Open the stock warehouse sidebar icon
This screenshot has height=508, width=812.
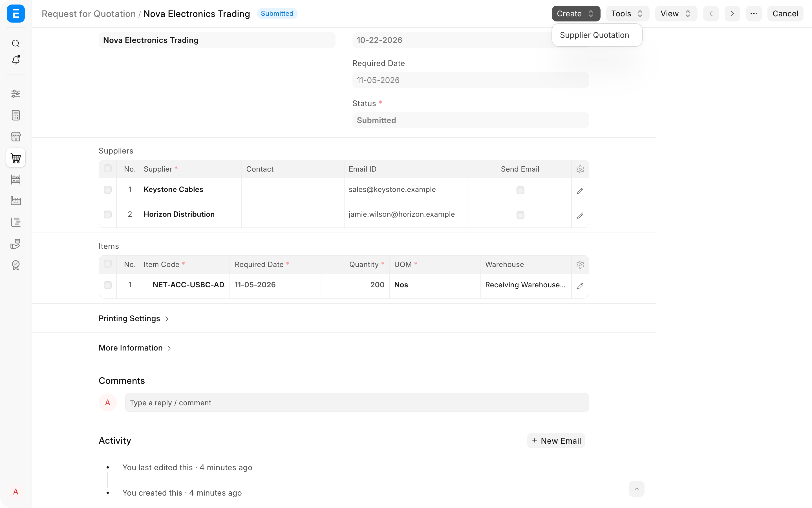[x=16, y=179]
